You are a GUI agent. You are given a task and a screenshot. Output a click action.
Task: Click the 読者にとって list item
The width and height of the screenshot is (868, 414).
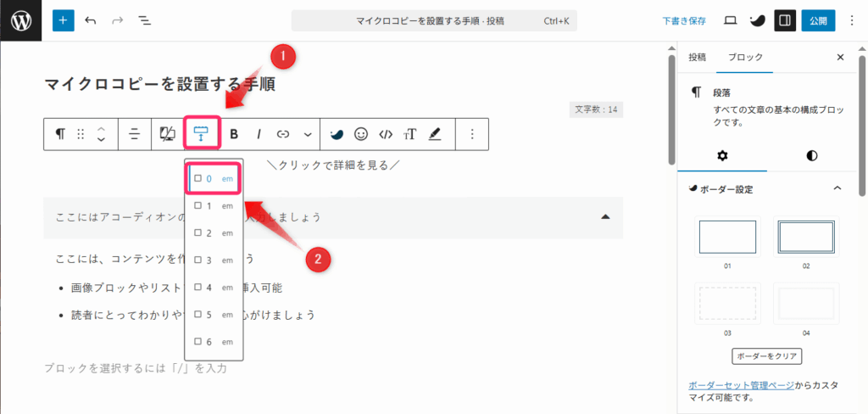tap(193, 315)
